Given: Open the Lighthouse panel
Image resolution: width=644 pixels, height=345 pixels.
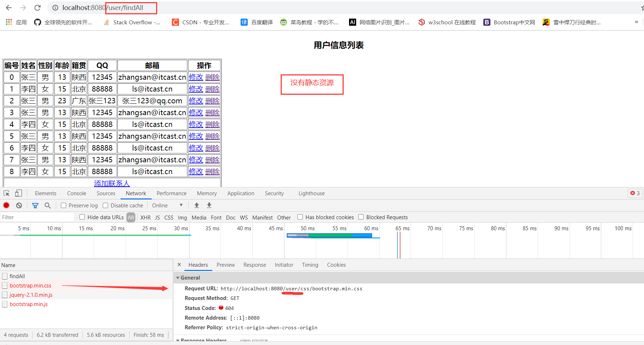Looking at the screenshot, I should [311, 193].
